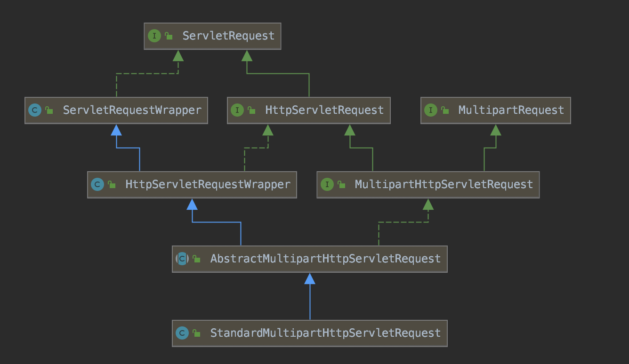This screenshot has width=629, height=364.
Task: Click the interface icon on ServletRequest node
Action: [154, 36]
